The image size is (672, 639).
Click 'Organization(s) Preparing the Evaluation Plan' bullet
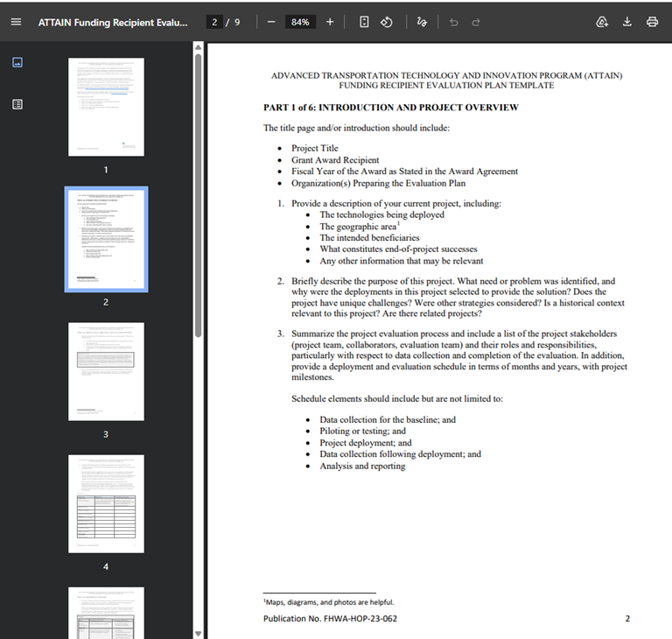[x=378, y=183]
